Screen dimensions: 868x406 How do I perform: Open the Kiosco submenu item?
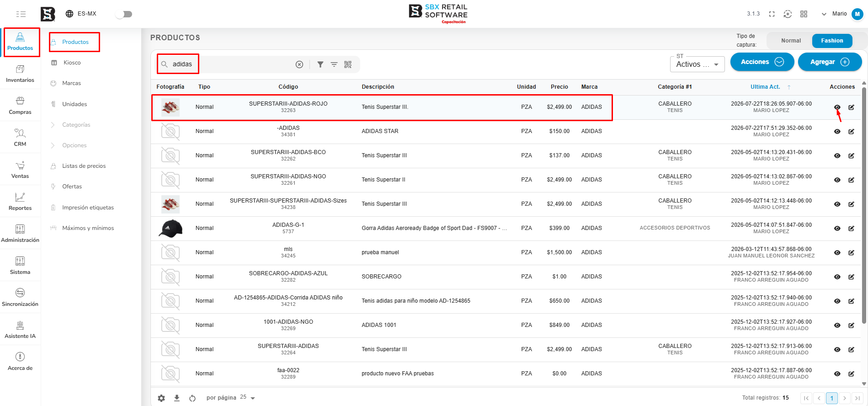click(72, 63)
